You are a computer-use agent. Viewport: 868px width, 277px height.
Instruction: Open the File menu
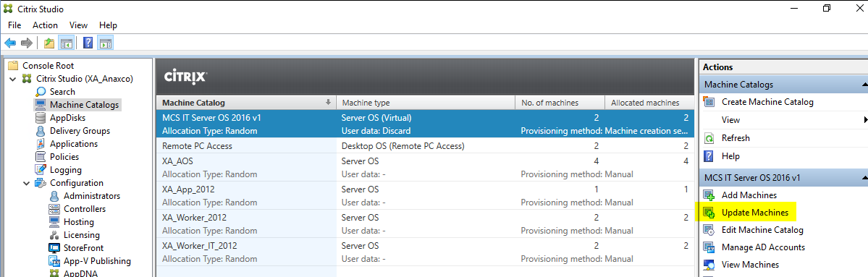[14, 25]
